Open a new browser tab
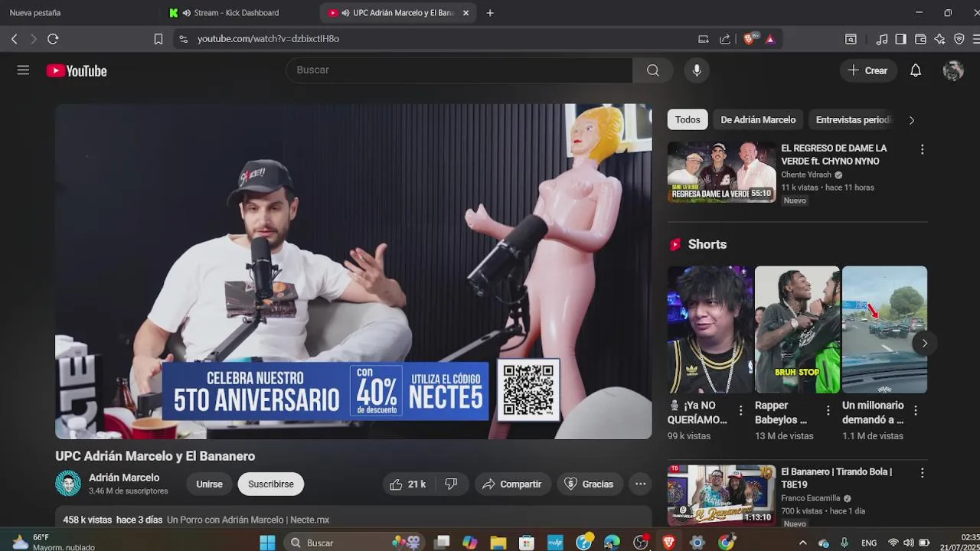Screen dimensions: 980x551 click(x=490, y=13)
